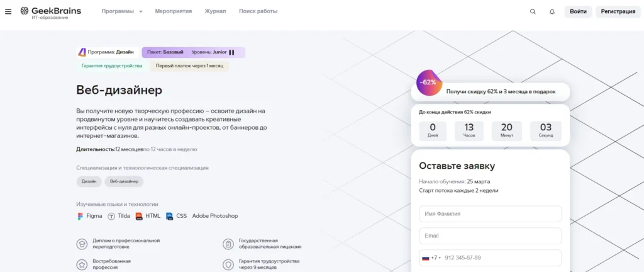Open the Журнал menu item
The height and width of the screenshot is (272, 644).
215,11
